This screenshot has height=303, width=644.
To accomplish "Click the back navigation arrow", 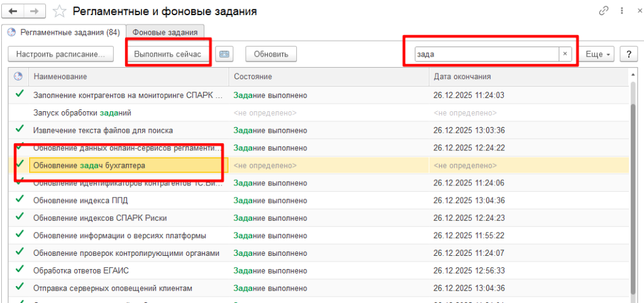I will [x=13, y=11].
